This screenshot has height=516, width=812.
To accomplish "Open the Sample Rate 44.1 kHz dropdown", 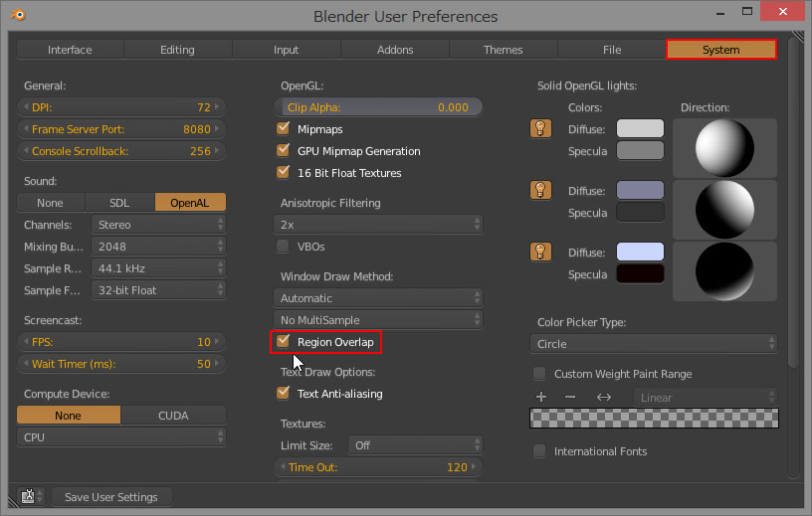I will (158, 268).
